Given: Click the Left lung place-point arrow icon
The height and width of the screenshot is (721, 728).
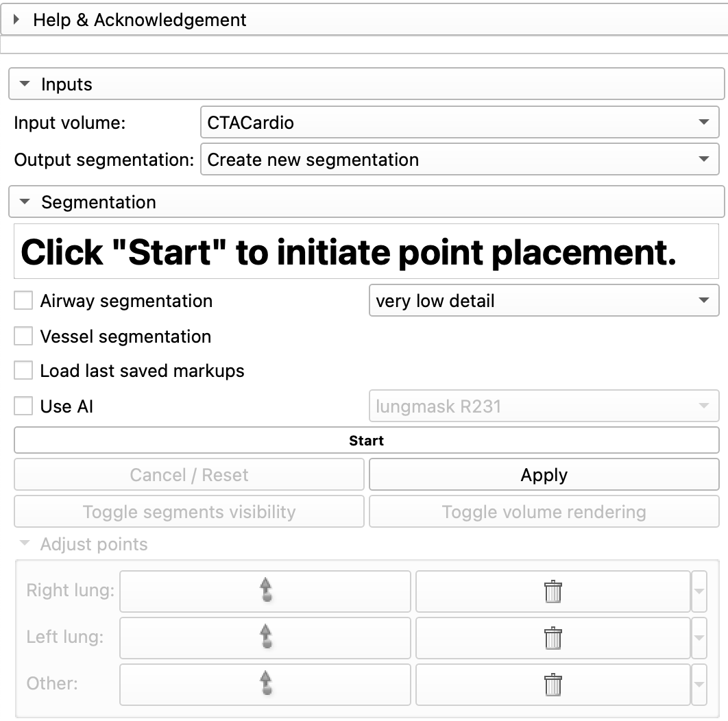Looking at the screenshot, I should point(265,637).
